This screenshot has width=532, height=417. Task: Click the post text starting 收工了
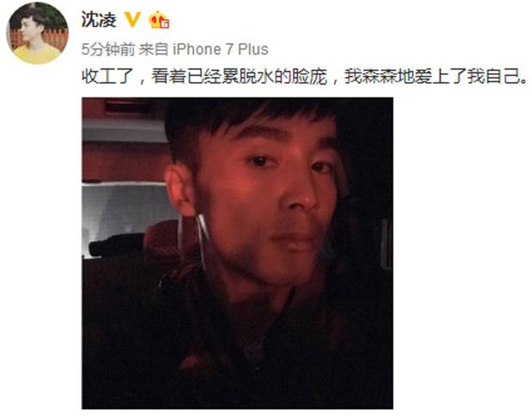(x=304, y=76)
